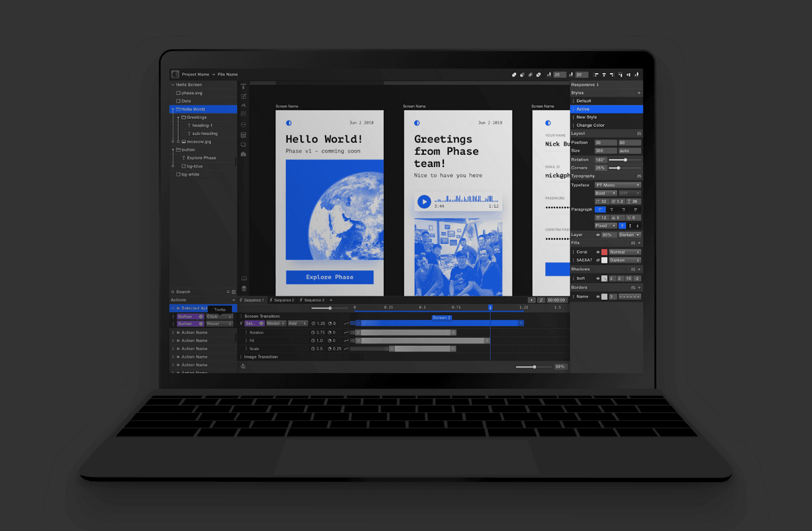Select the anchor tool in the tool strip

click(x=244, y=86)
